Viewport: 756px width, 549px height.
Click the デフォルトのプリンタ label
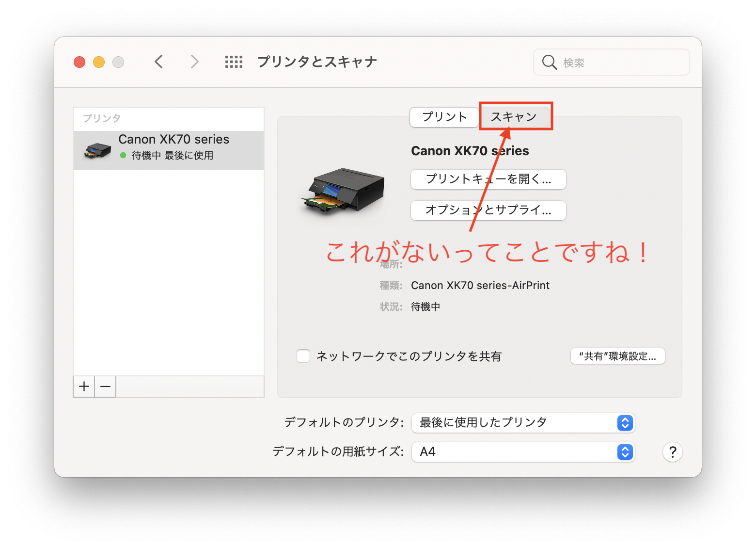pyautogui.click(x=344, y=422)
